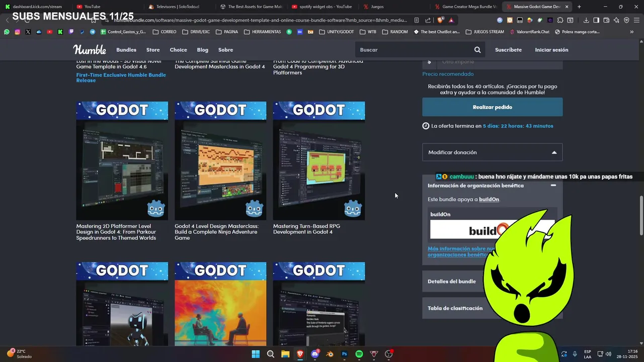644x362 pixels.
Task: Collapse Información de organización benéfica section
Action: click(x=553, y=186)
